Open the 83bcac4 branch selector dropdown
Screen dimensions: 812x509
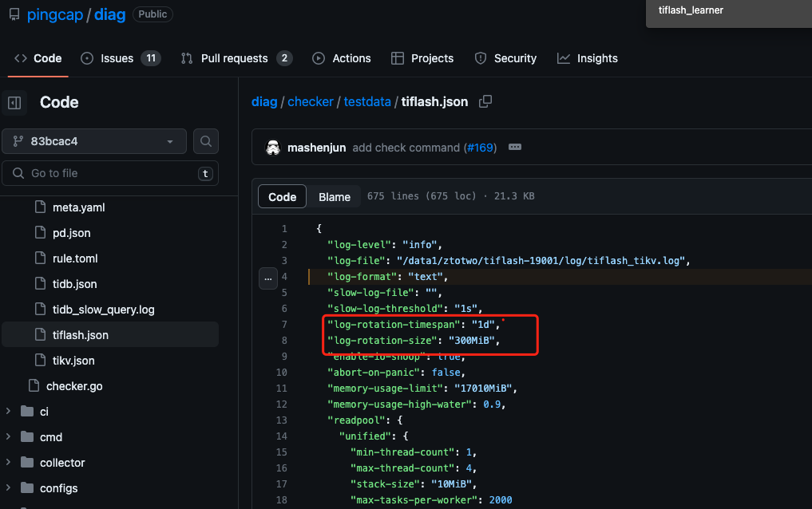pos(94,141)
